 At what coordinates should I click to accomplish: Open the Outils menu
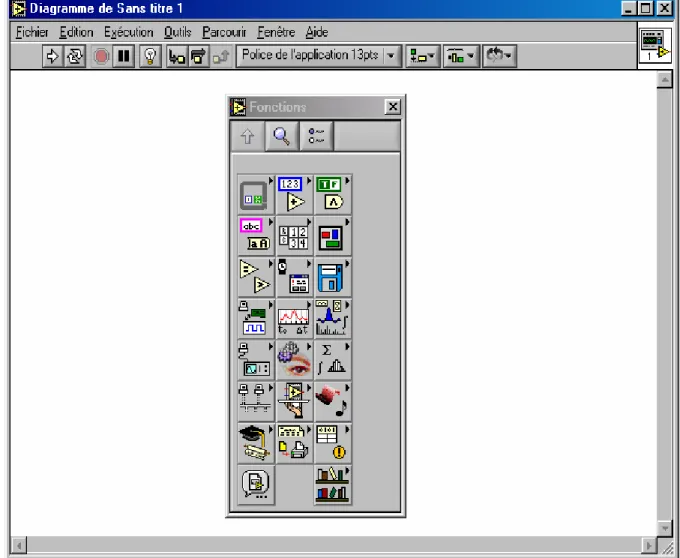click(x=177, y=33)
